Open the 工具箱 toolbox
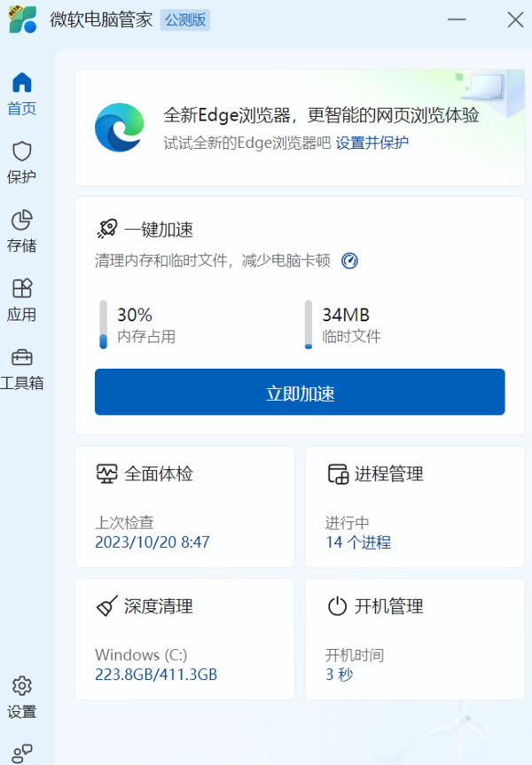This screenshot has height=765, width=532. (x=22, y=369)
